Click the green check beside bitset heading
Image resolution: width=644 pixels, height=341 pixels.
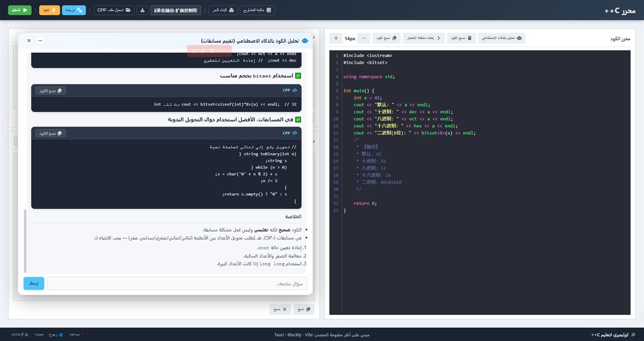pyautogui.click(x=298, y=76)
